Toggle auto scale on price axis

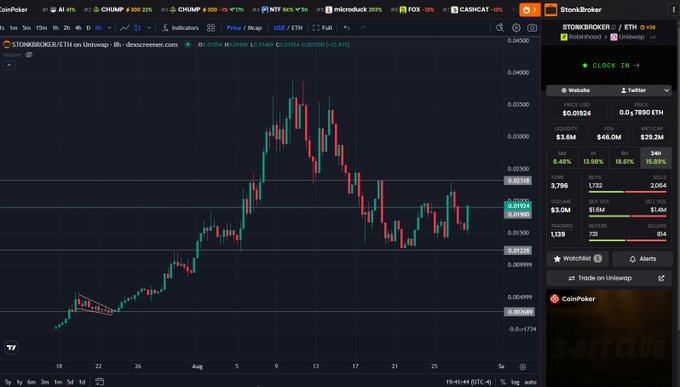530,382
